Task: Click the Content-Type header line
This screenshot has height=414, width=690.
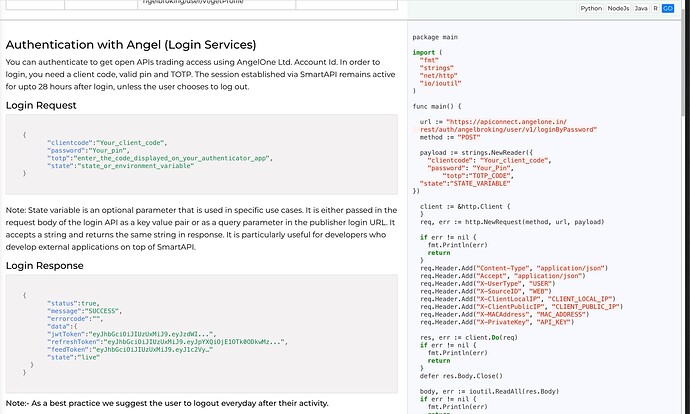Action: click(514, 268)
